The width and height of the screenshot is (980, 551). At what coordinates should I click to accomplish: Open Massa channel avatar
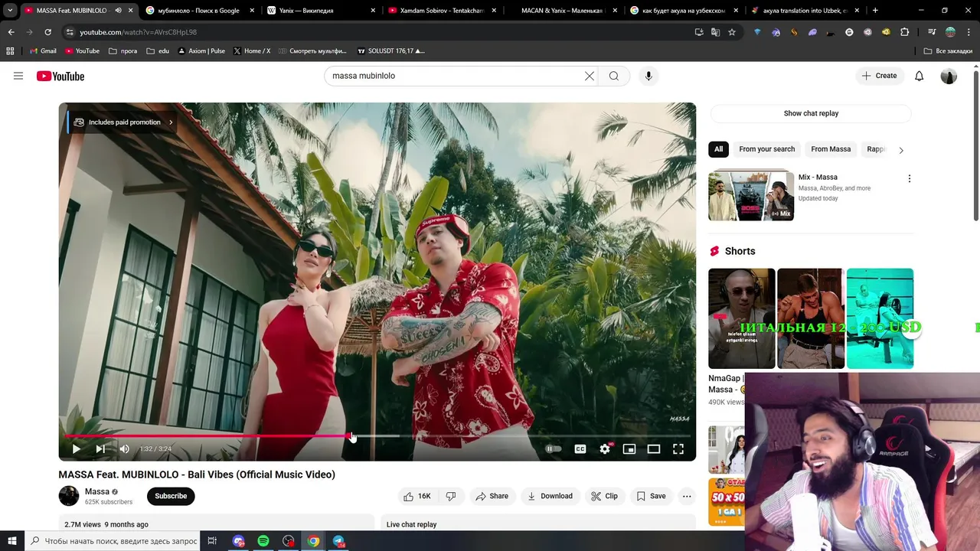(x=69, y=496)
